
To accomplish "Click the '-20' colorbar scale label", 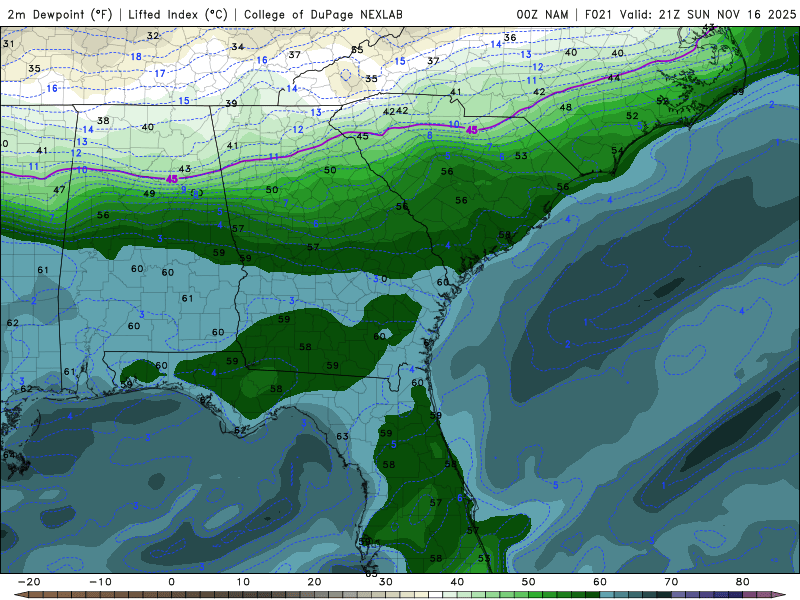I will pyautogui.click(x=29, y=582).
